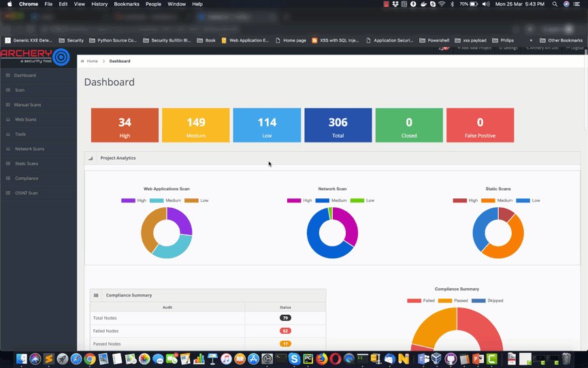The width and height of the screenshot is (588, 368).
Task: Toggle Failed legend in Compliance Summary chart
Action: [x=421, y=301]
